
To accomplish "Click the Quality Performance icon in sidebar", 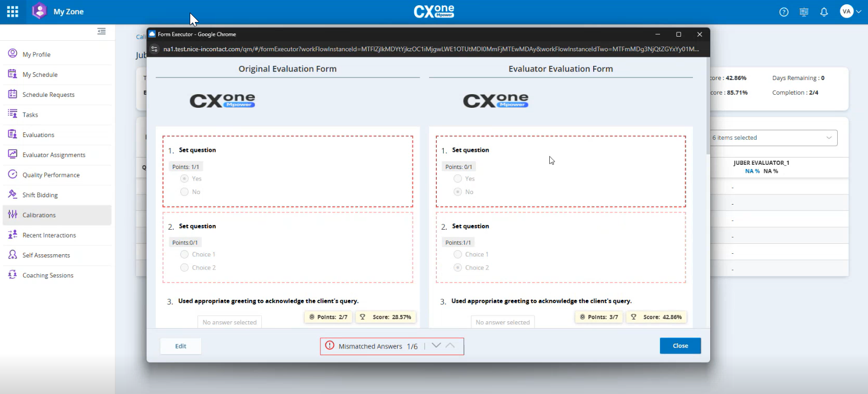I will tap(13, 175).
